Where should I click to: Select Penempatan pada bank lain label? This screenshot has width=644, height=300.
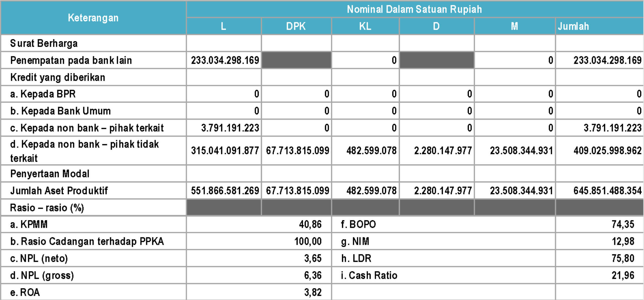coord(71,60)
